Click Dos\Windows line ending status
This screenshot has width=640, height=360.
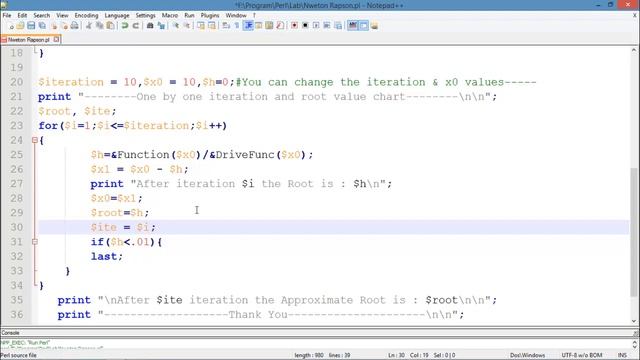pos(527,355)
